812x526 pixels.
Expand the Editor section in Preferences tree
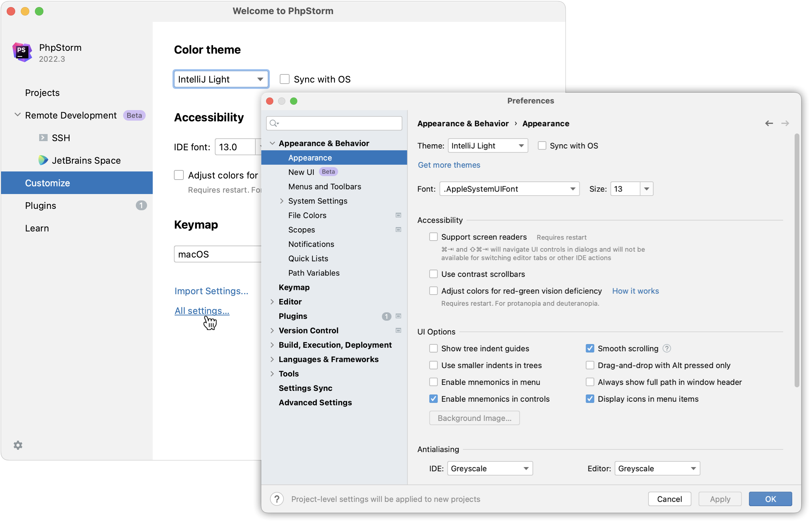[x=272, y=301]
